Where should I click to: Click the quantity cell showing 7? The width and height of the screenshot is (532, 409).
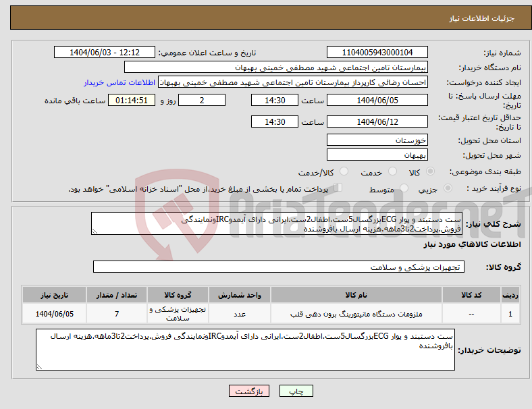(x=117, y=314)
